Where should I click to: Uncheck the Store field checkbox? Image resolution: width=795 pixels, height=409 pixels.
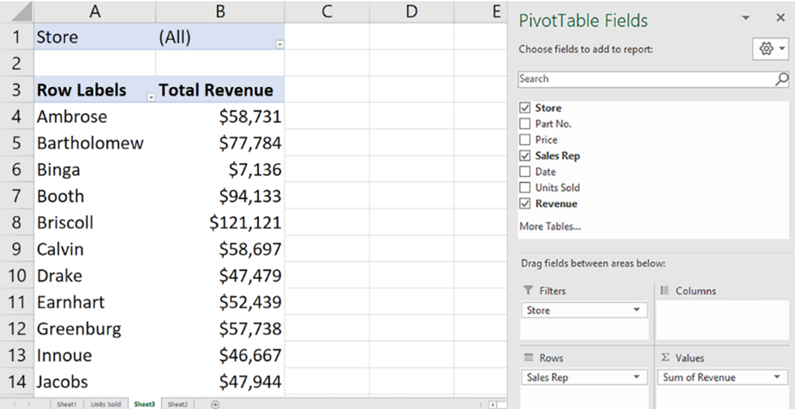point(525,108)
